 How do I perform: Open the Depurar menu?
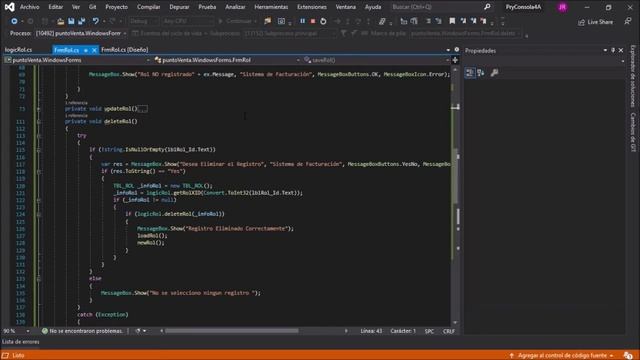179,7
